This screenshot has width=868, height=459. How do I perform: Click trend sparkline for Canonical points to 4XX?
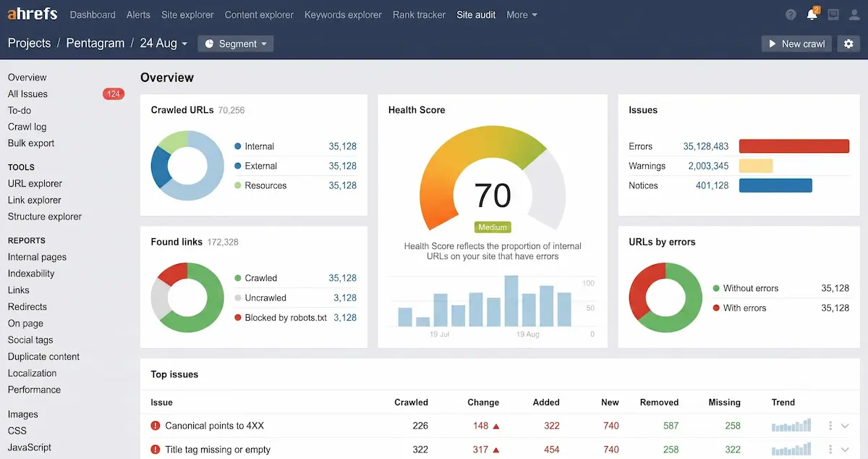792,426
